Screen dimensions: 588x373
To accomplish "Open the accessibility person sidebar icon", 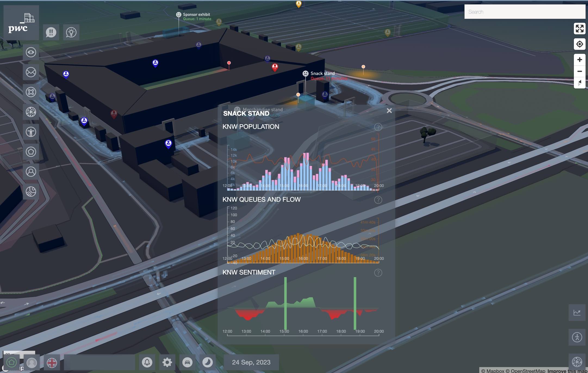I will [x=31, y=132].
